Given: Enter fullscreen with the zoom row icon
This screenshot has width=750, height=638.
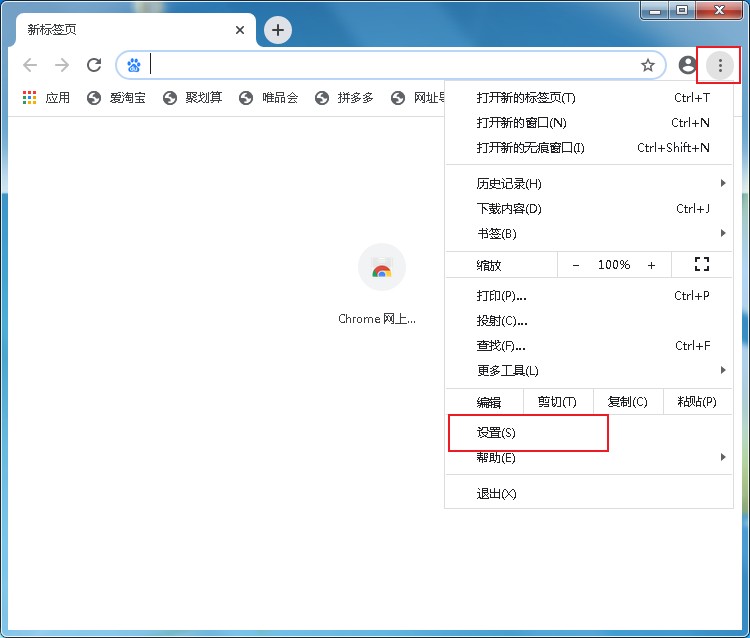Looking at the screenshot, I should [702, 264].
